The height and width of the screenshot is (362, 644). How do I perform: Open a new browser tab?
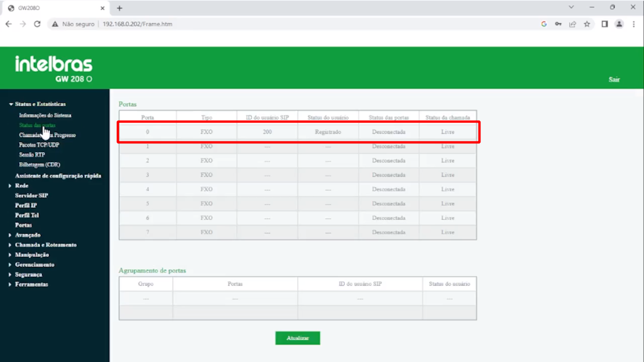point(119,8)
